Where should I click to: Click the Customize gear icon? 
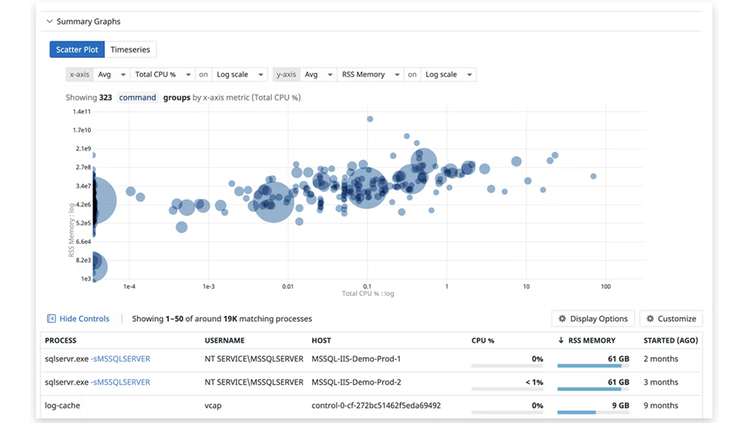tap(650, 319)
